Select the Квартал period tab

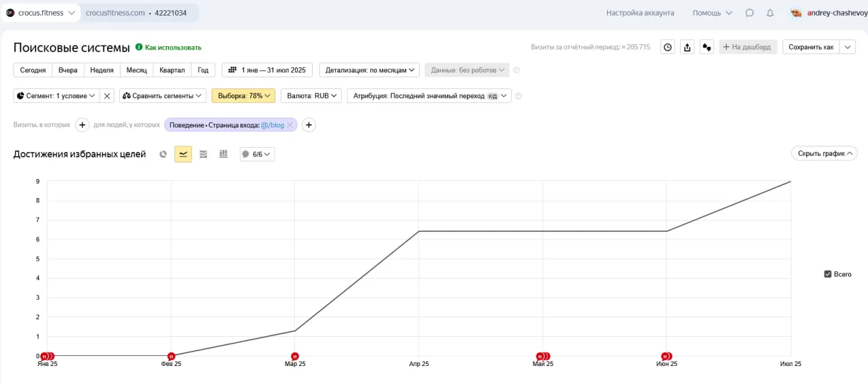[x=172, y=70]
